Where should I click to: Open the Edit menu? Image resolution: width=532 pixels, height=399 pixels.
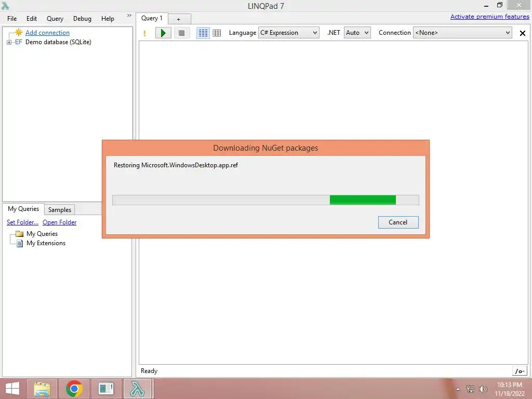pos(32,19)
